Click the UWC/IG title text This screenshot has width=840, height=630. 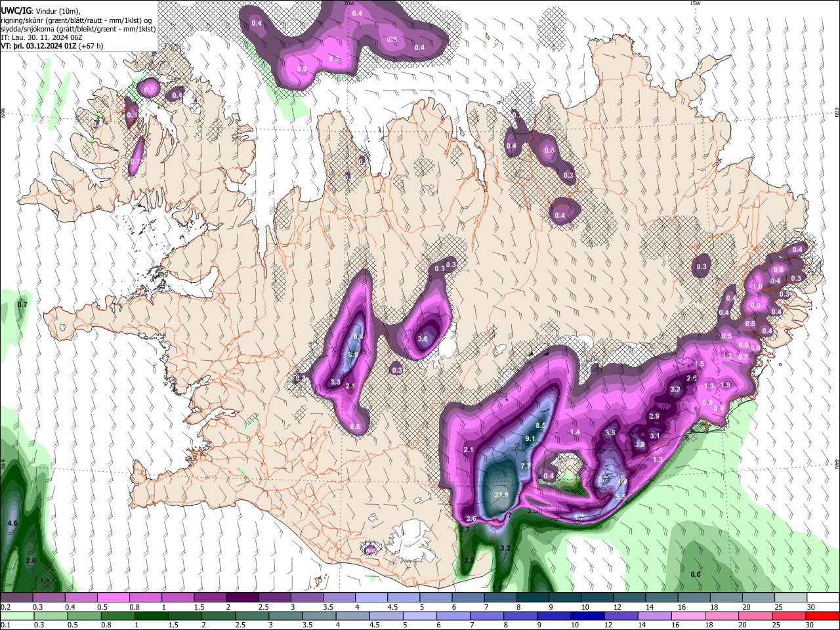15,10
